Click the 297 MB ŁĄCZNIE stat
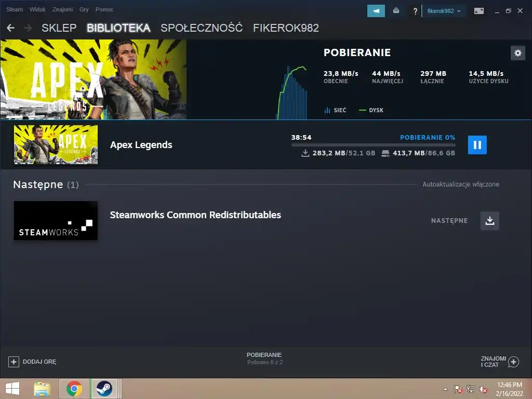This screenshot has width=532, height=399. (433, 77)
